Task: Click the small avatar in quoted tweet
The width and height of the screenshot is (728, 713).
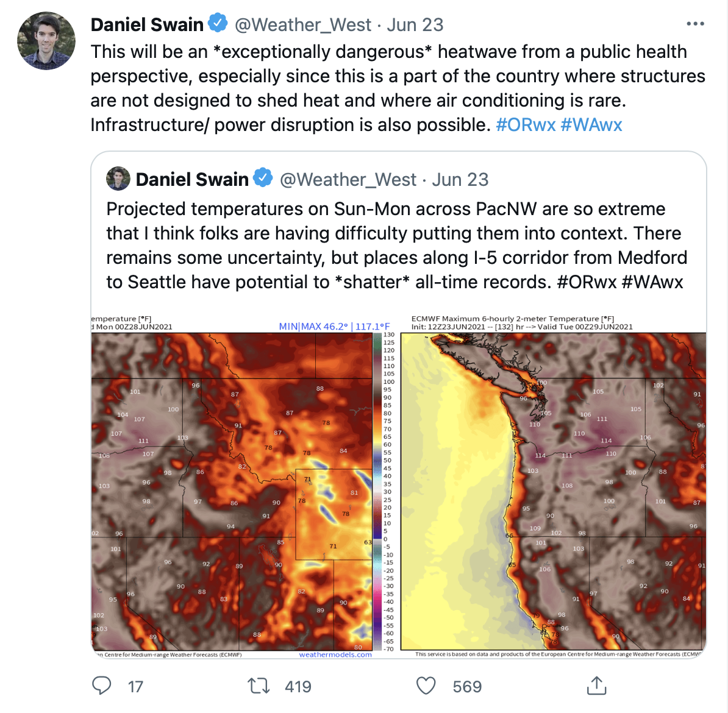Action: (118, 179)
